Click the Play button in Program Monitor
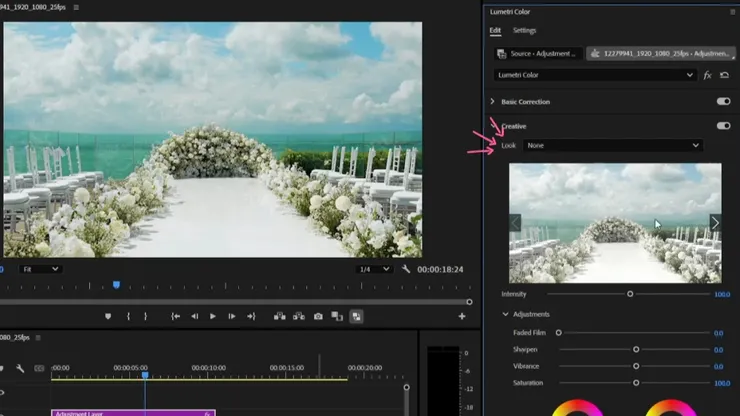 pos(212,316)
